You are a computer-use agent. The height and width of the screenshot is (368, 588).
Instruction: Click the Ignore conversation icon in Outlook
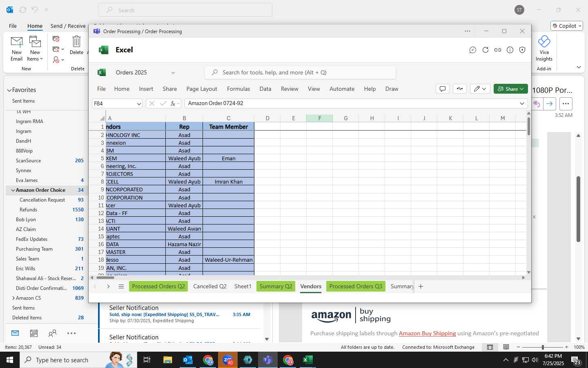coord(56,39)
